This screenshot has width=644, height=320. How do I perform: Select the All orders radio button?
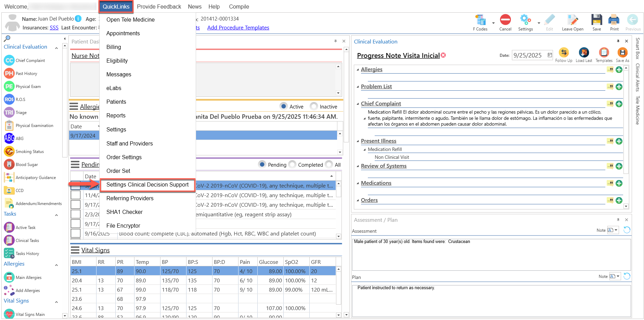(329, 165)
